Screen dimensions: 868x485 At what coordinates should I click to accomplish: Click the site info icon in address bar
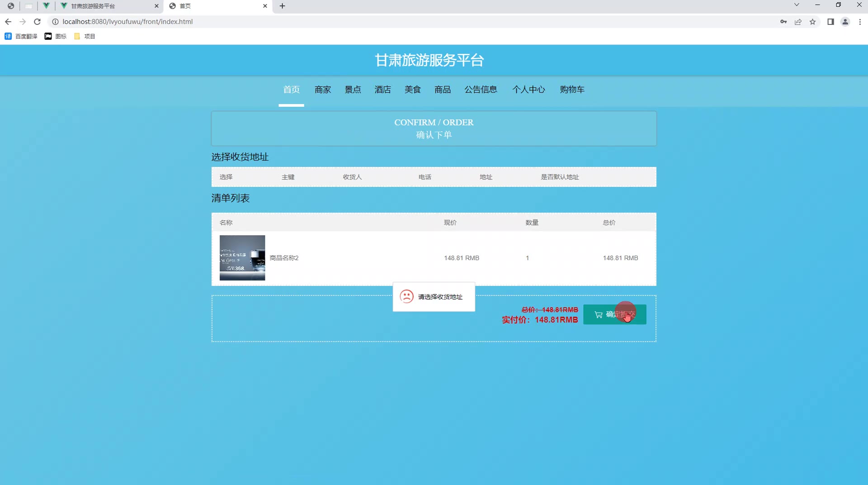click(55, 22)
